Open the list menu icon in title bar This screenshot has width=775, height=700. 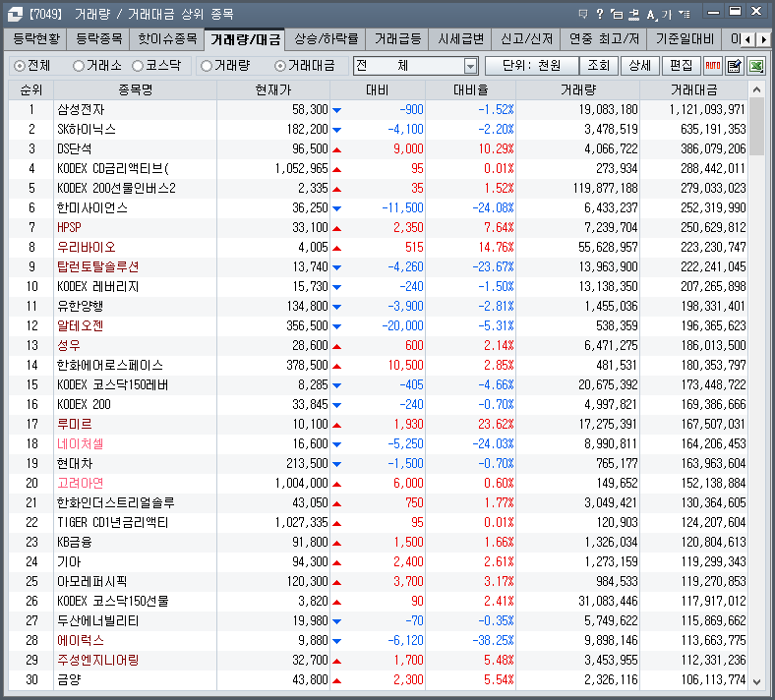pos(685,14)
